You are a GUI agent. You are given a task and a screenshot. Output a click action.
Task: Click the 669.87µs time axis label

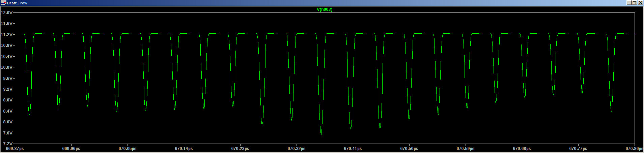coord(15,149)
